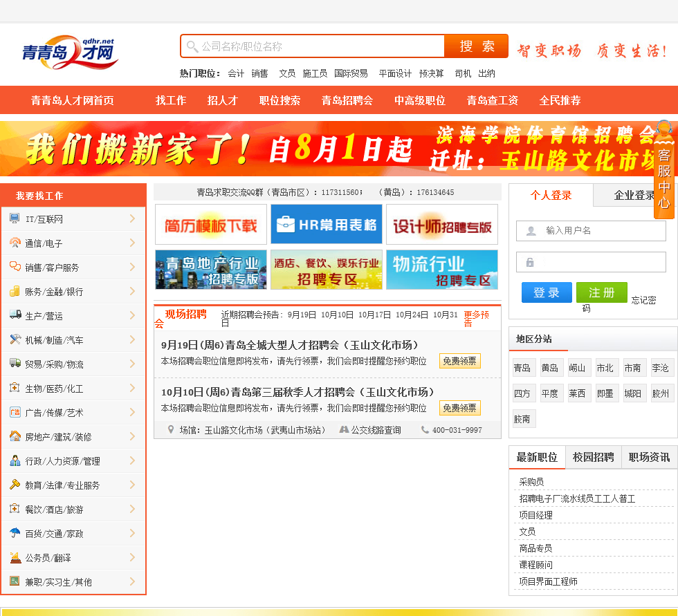Screen dimensions: 678x616
Task: Click the 广告/传媒/艺术 icon
Action: click(15, 411)
